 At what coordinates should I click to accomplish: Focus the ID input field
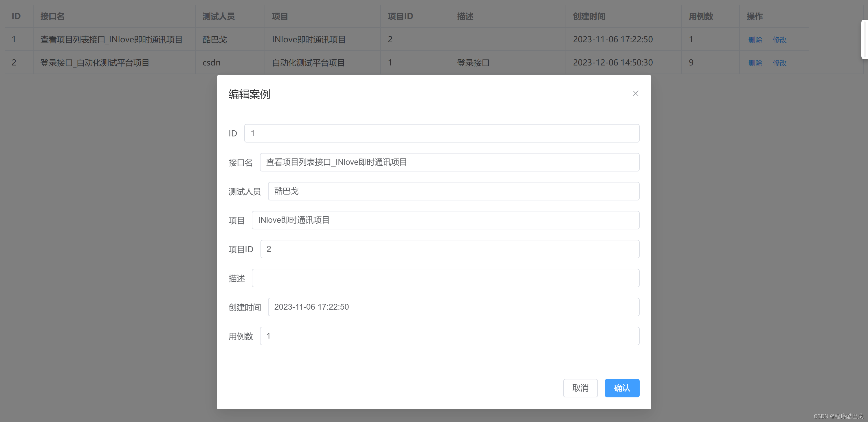coord(441,133)
